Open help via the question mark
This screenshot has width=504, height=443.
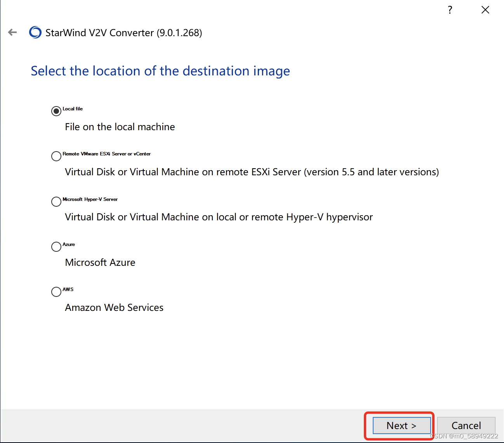tap(450, 10)
